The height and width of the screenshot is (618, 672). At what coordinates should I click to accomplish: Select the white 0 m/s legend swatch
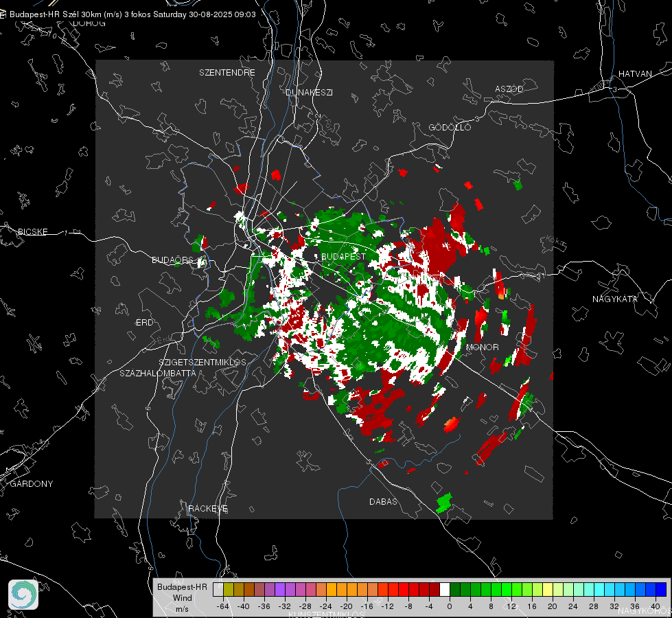[x=445, y=590]
